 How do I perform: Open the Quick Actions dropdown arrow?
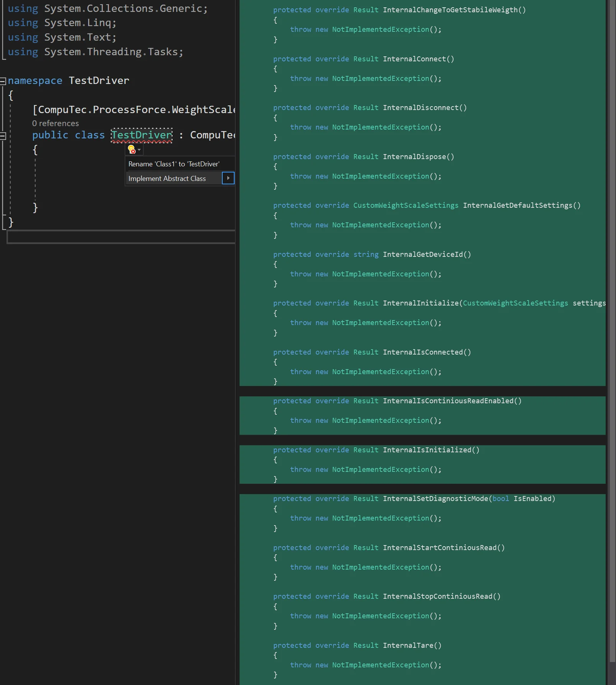point(139,150)
